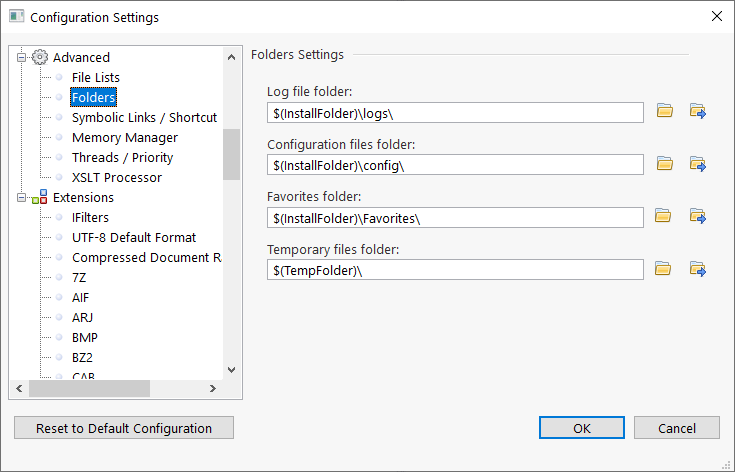Open Threads / Priority settings
The image size is (735, 472).
[x=122, y=158]
